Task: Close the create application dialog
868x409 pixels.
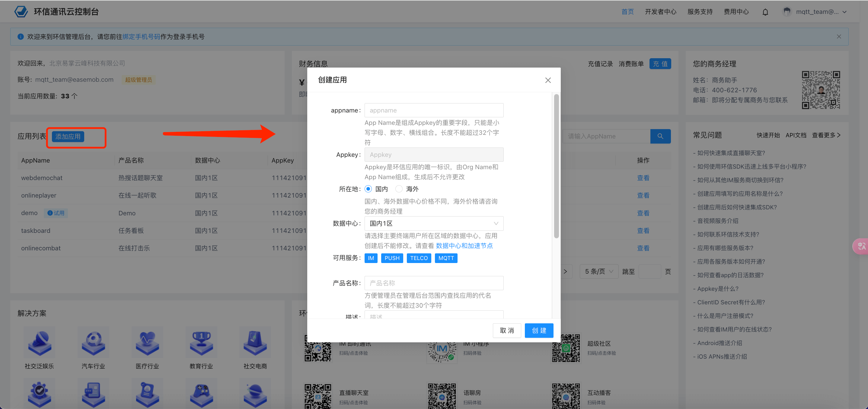Action: tap(548, 80)
